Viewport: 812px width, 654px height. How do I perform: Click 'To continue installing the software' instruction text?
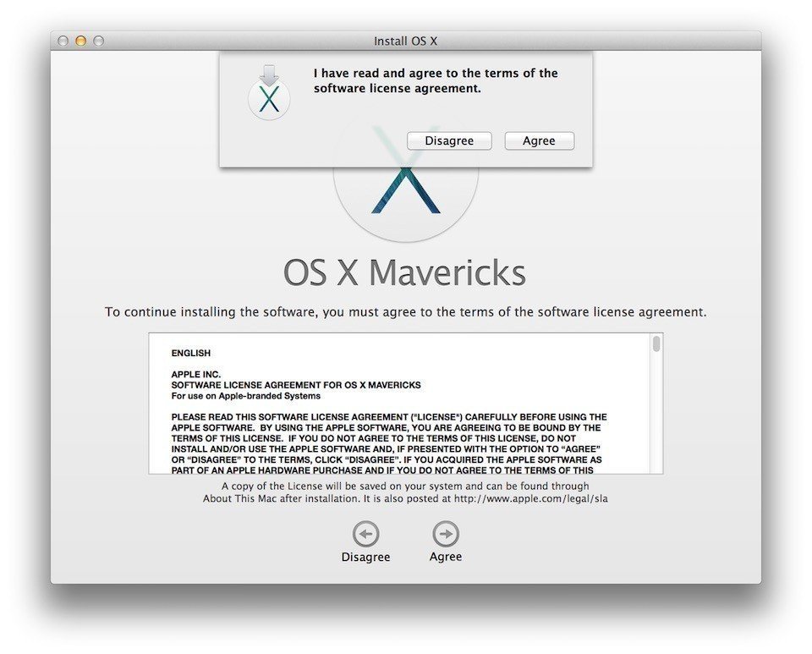[405, 312]
